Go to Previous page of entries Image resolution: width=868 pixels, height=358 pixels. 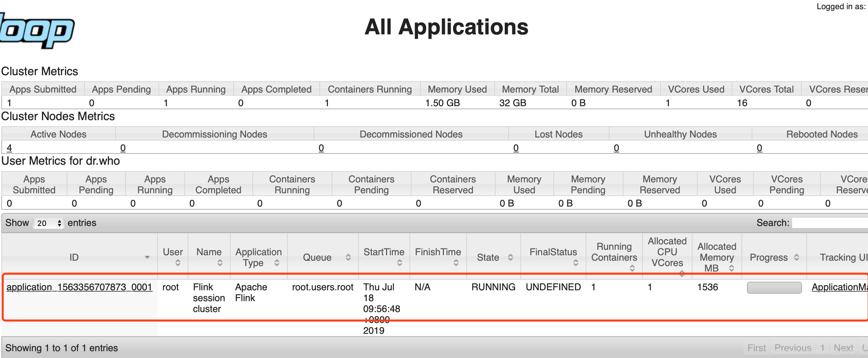click(x=793, y=348)
